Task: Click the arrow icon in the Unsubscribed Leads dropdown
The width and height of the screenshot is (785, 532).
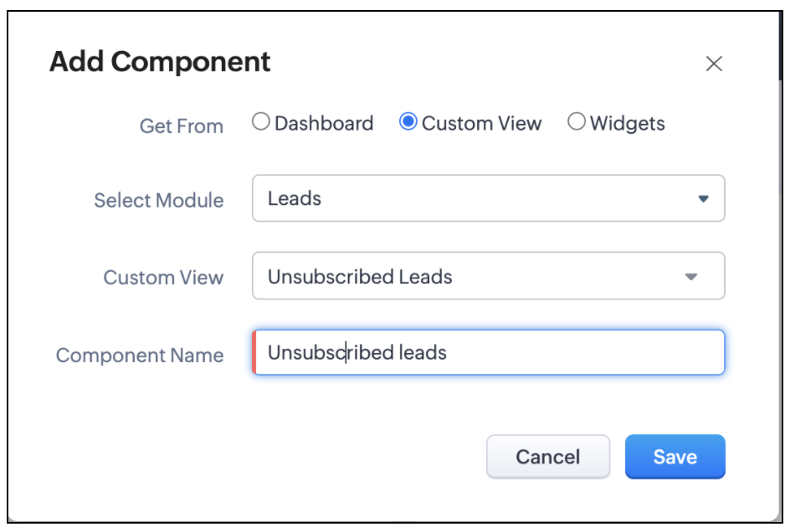Action: point(691,277)
